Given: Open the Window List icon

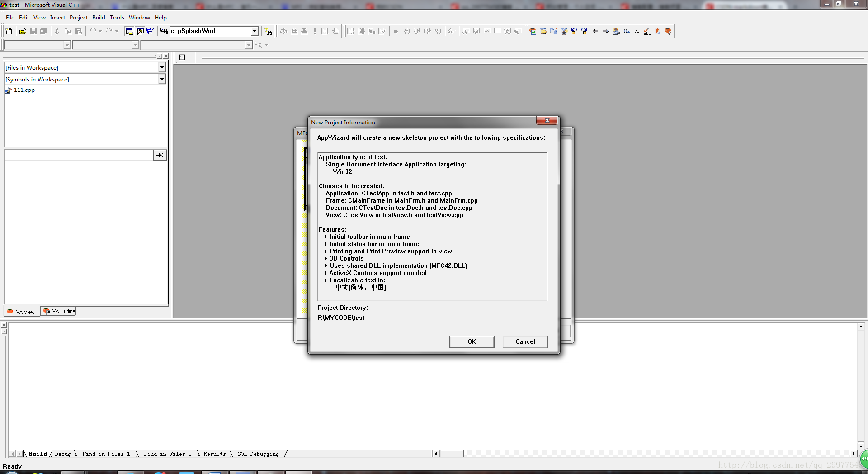Looking at the screenshot, I should pyautogui.click(x=150, y=31).
